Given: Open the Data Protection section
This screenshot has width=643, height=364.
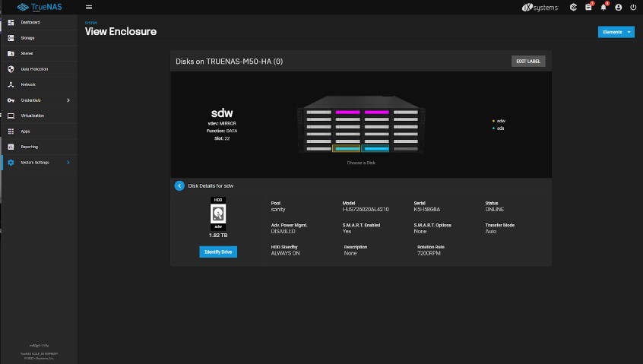Looking at the screenshot, I should click(x=34, y=69).
